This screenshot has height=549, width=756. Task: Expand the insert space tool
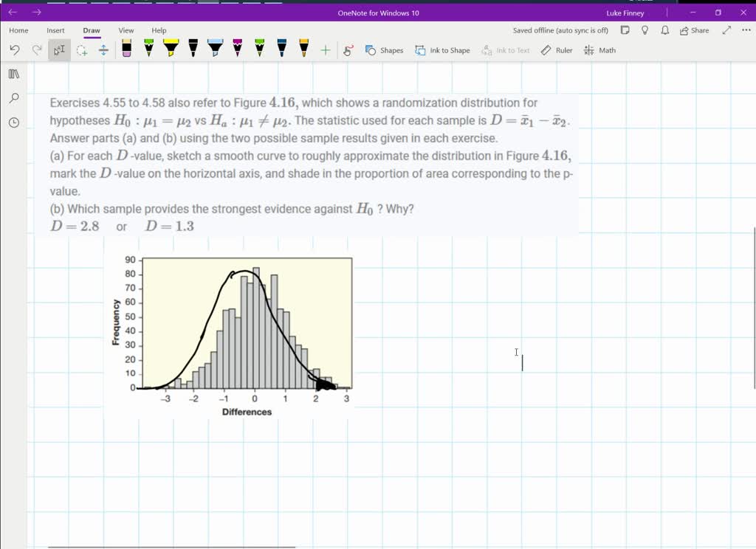click(103, 50)
